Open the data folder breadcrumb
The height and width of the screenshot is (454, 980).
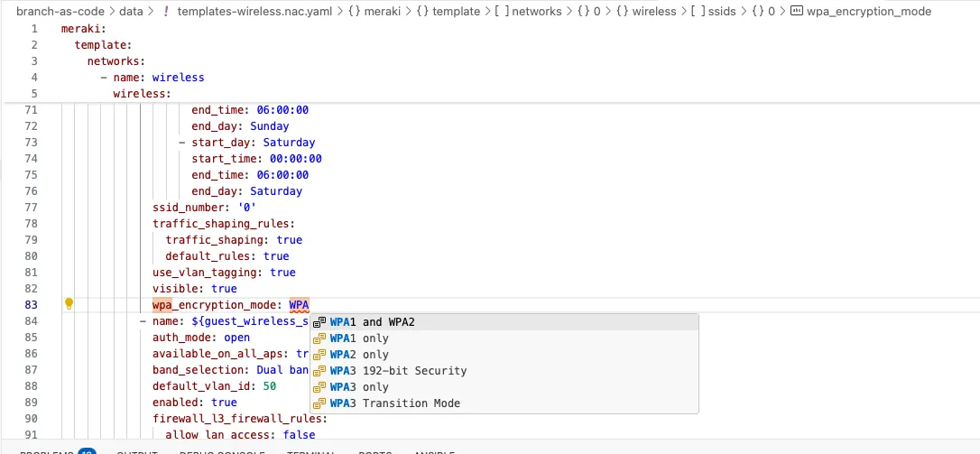click(x=131, y=12)
